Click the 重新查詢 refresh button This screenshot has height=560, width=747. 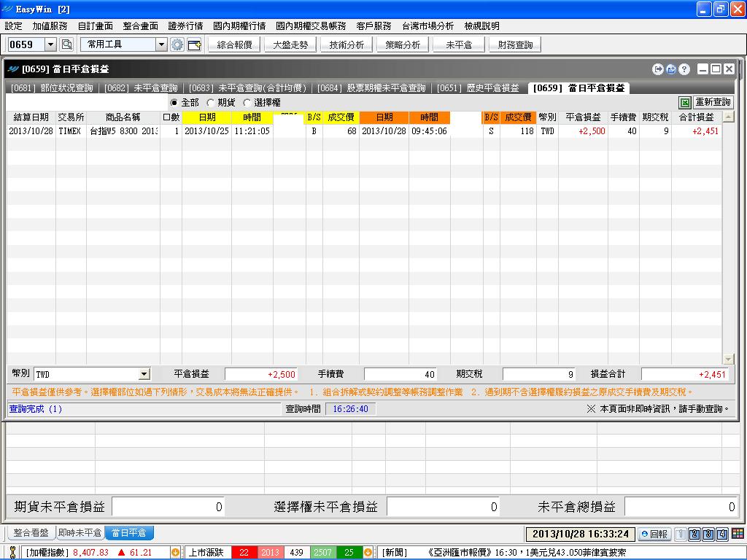pyautogui.click(x=713, y=102)
